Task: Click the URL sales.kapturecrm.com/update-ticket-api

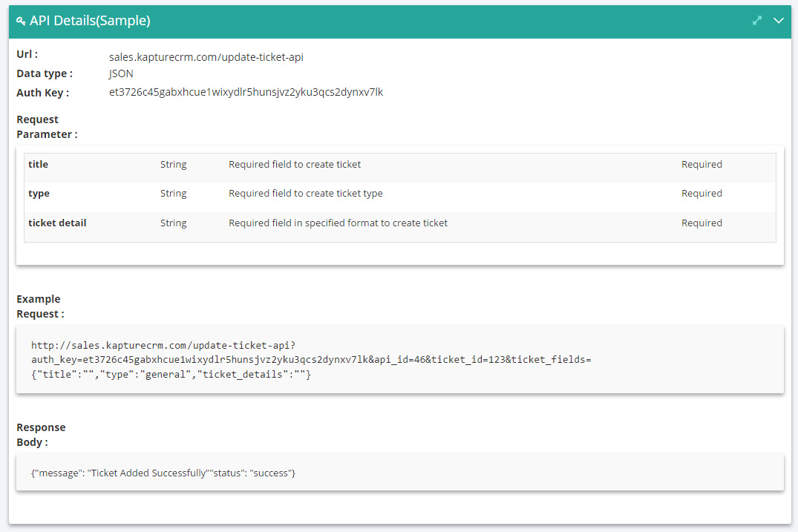Action: tap(206, 57)
